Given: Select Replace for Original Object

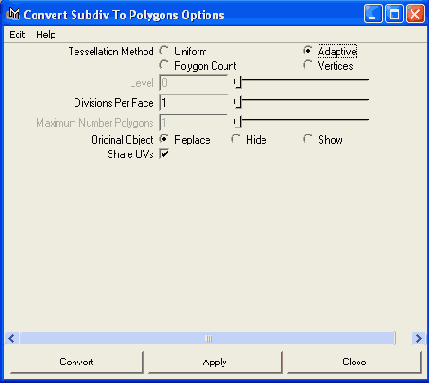Looking at the screenshot, I should tap(164, 139).
